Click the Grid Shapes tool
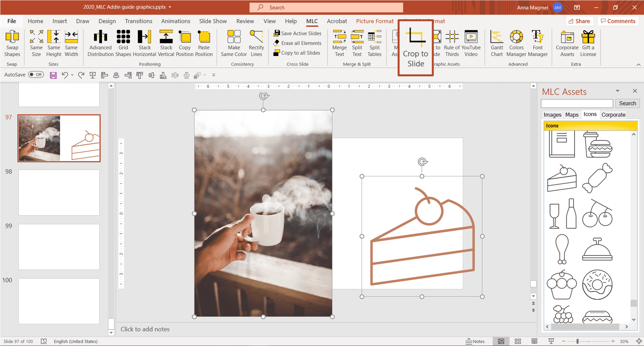Screen dimensions: 644x346 pyautogui.click(x=123, y=43)
